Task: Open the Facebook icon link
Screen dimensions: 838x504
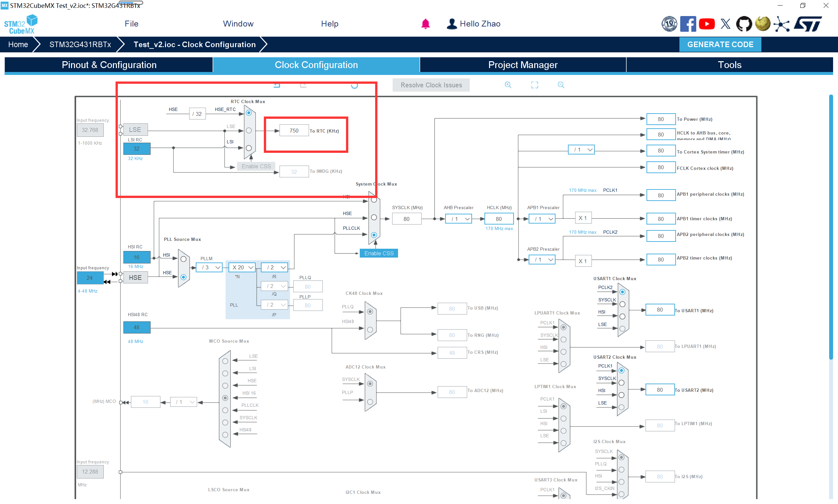Action: coord(688,24)
